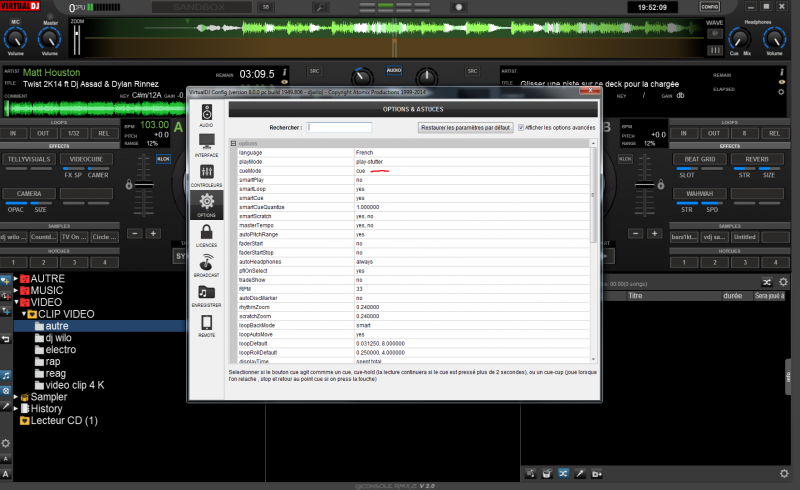Toggle deck A KLOK key lock
800x490 pixels.
coord(163,159)
